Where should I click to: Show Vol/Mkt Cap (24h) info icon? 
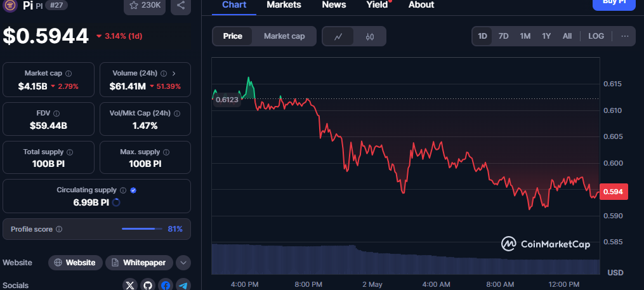(x=177, y=114)
